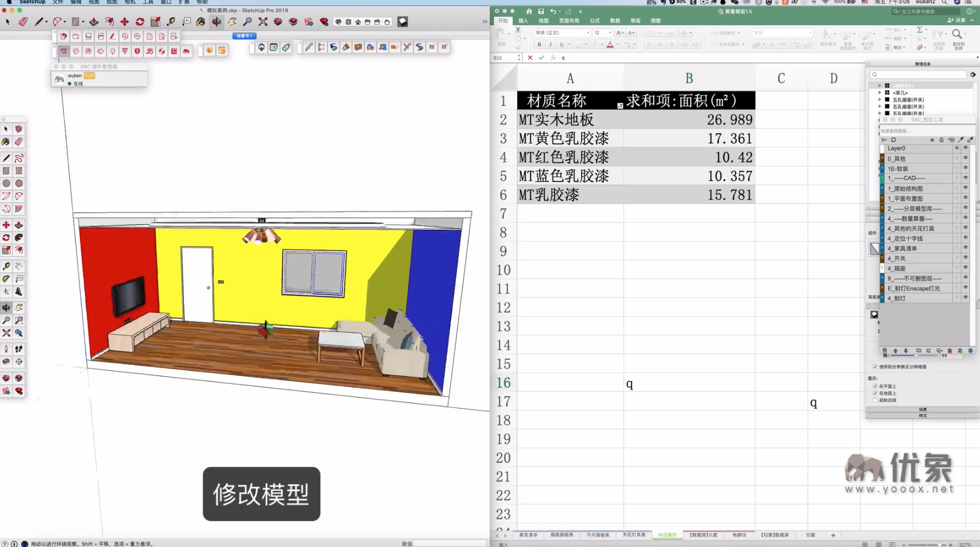The height and width of the screenshot is (547, 980).
Task: Click the lock icon in RBC layer toolbar
Action: pos(941,140)
